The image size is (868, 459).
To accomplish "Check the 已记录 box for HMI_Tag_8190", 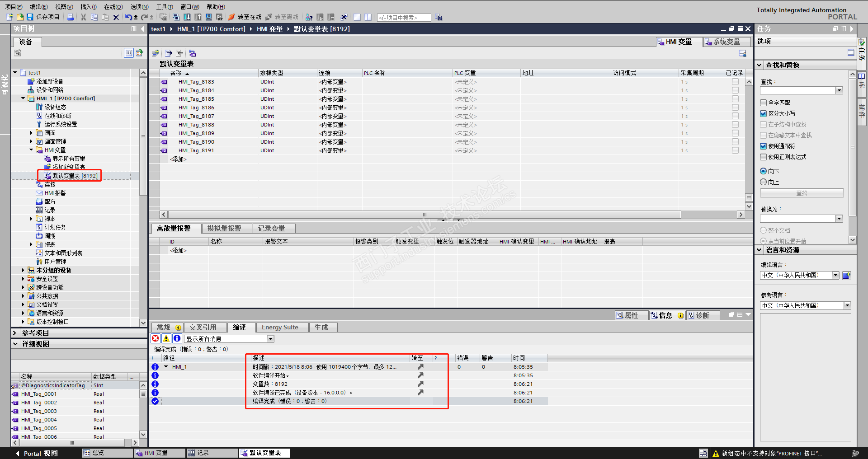I will click(x=735, y=142).
